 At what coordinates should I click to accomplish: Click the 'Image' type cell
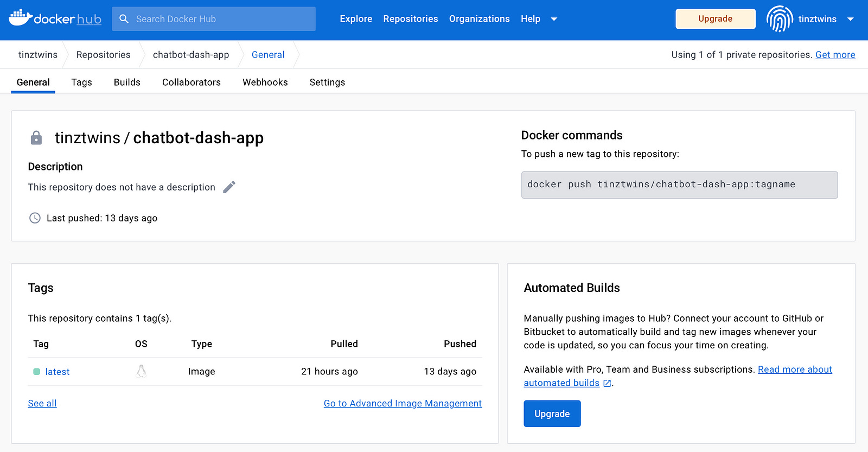(x=202, y=372)
